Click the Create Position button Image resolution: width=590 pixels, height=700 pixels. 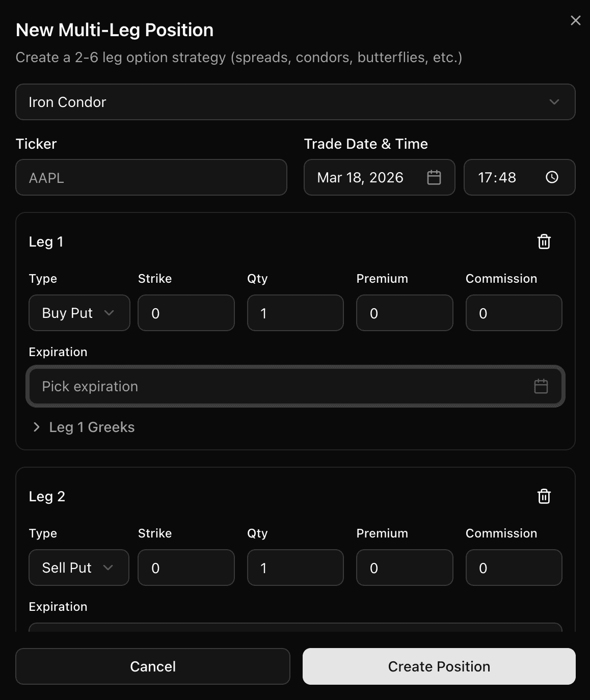click(439, 666)
